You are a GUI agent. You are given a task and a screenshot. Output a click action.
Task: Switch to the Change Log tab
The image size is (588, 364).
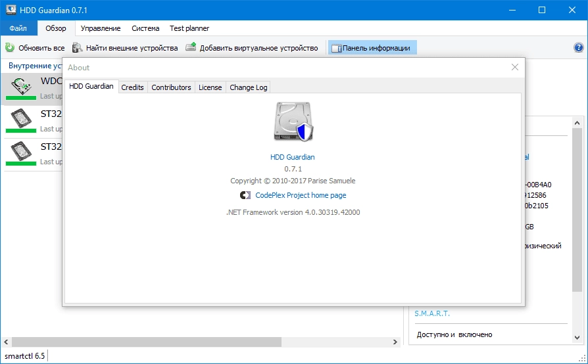point(248,87)
